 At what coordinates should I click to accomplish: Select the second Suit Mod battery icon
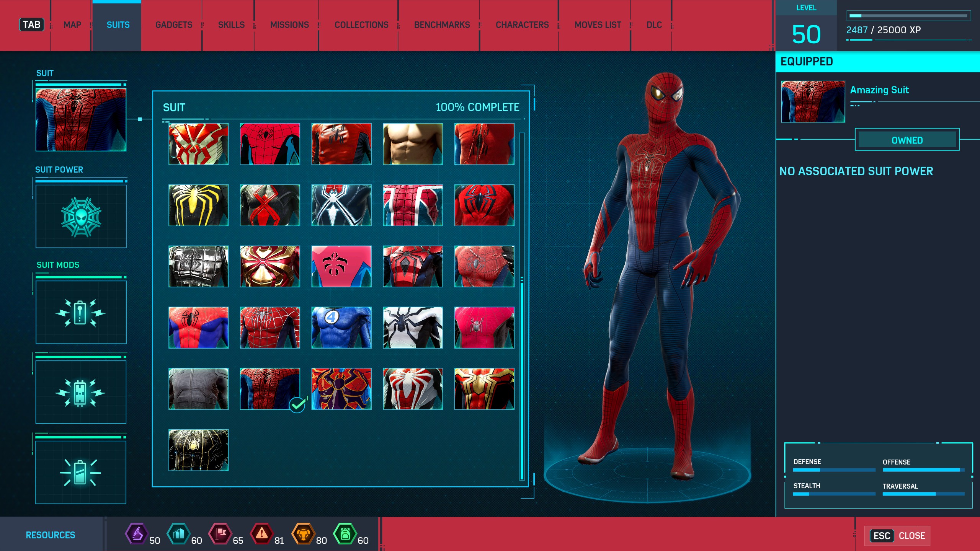[81, 392]
